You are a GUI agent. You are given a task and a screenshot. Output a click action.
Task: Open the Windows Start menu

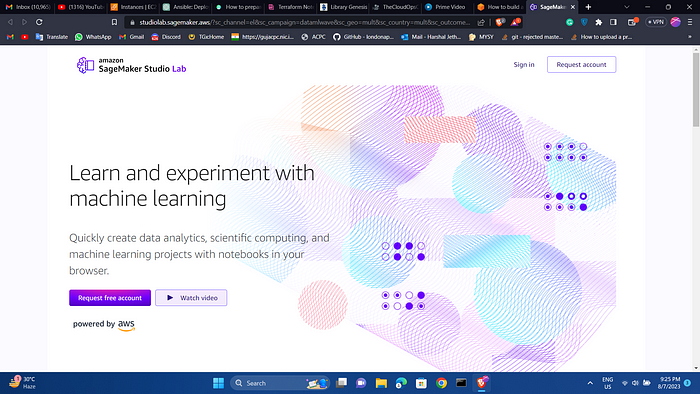218,383
